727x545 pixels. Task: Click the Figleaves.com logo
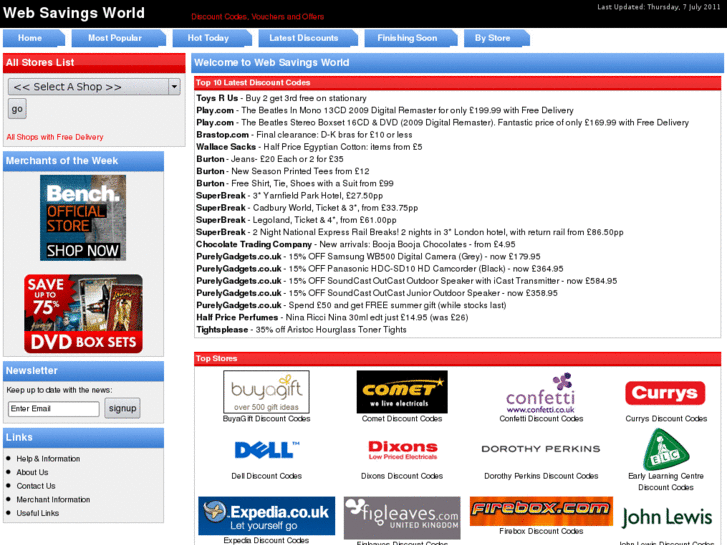click(x=402, y=518)
